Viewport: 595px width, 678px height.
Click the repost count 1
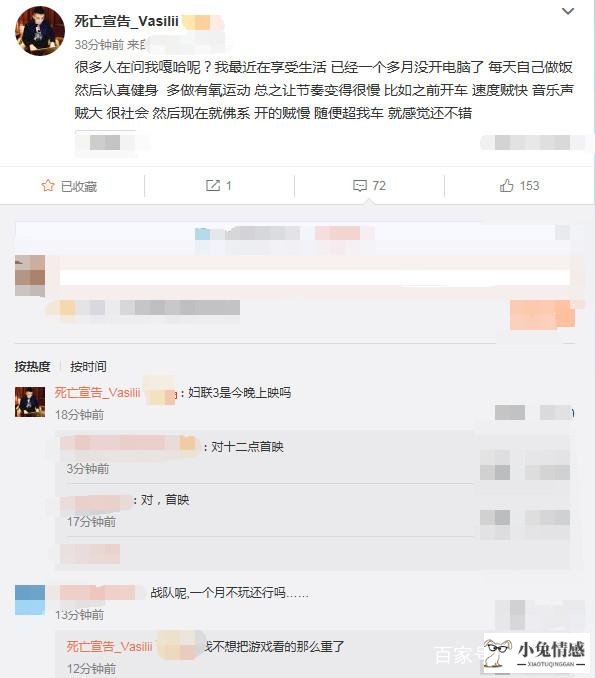[229, 186]
